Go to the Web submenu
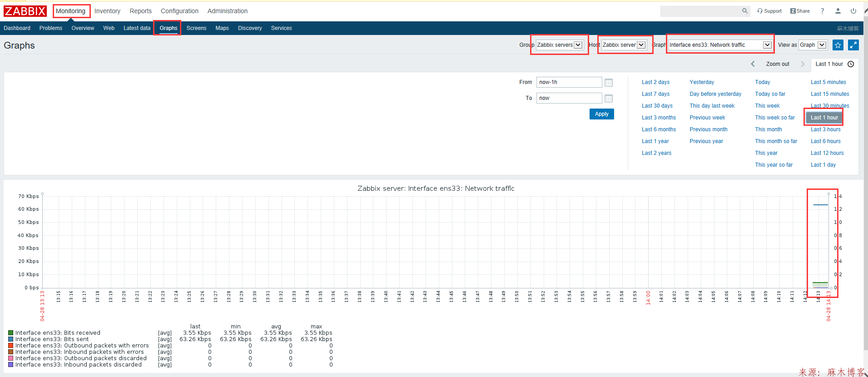The image size is (868, 377). tap(109, 28)
